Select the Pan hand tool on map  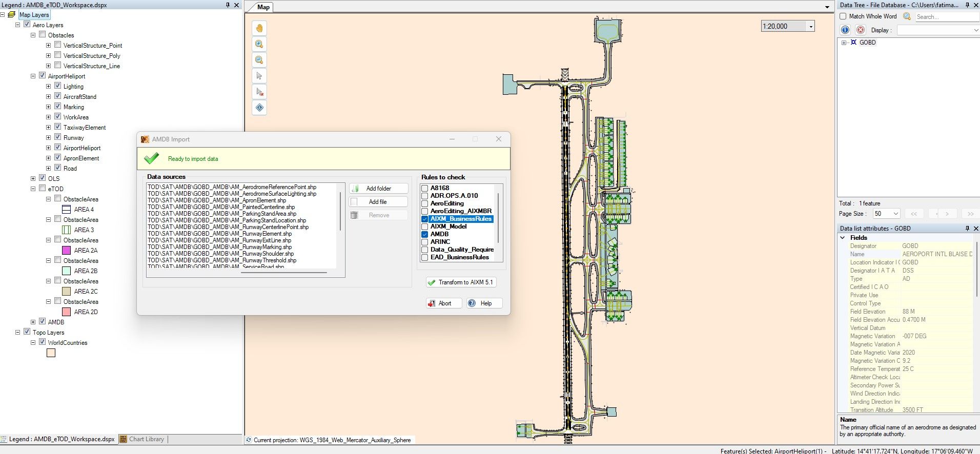pos(259,28)
